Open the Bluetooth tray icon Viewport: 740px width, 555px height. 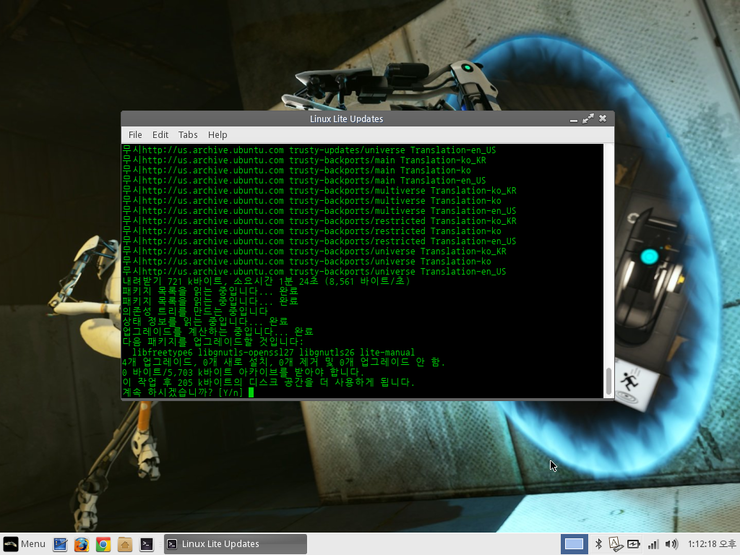coord(598,544)
